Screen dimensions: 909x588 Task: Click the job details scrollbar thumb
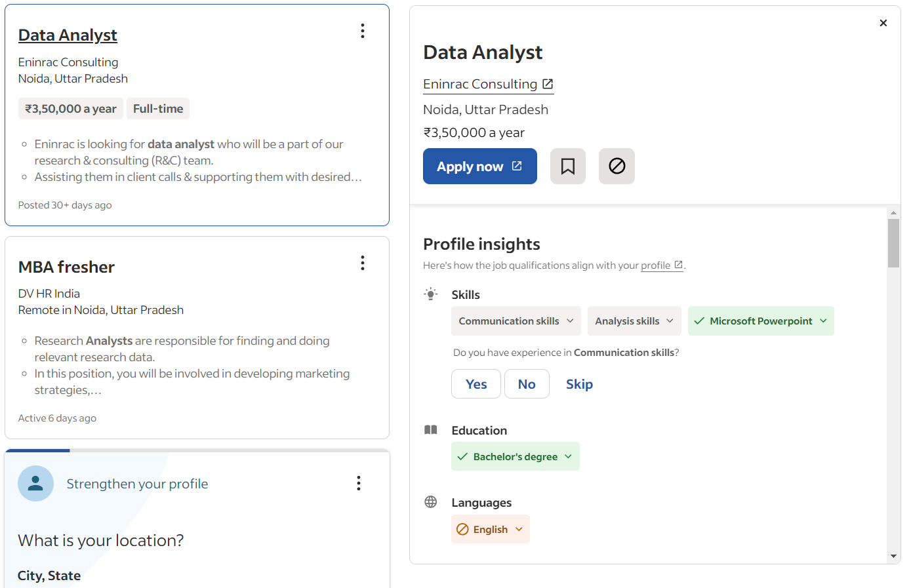893,243
